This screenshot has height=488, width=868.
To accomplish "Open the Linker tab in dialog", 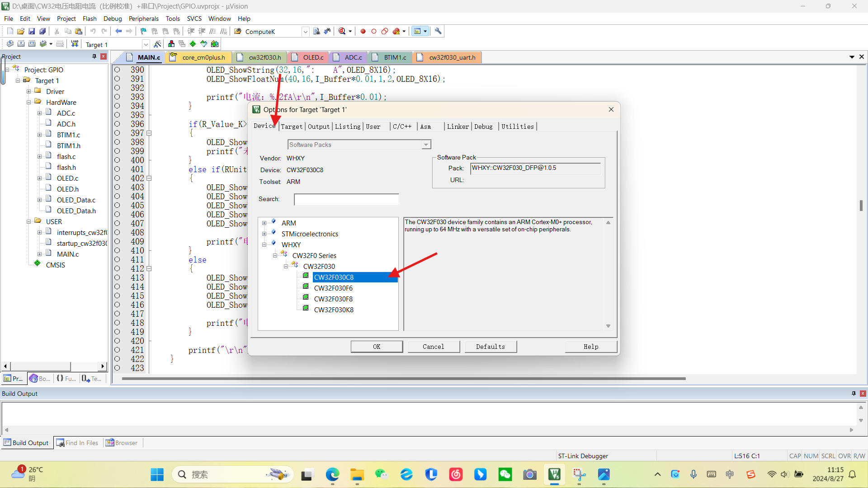I will point(458,127).
